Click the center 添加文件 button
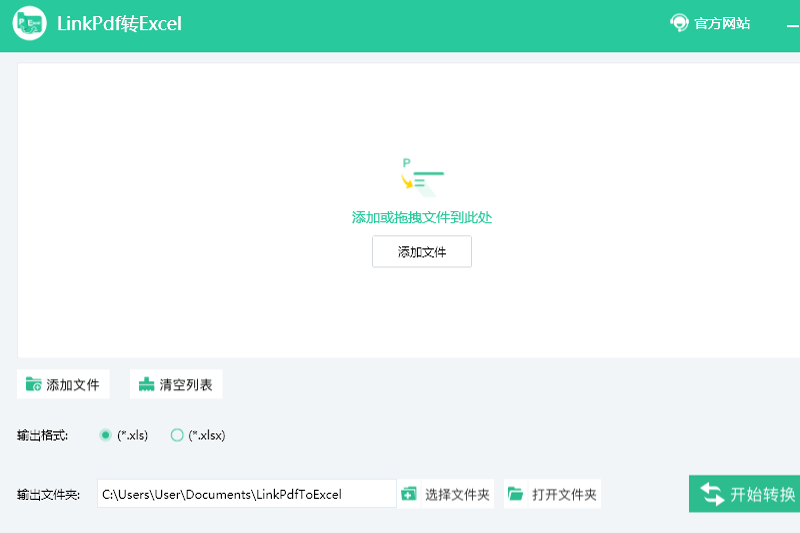Image resolution: width=800 pixels, height=533 pixels. [422, 251]
